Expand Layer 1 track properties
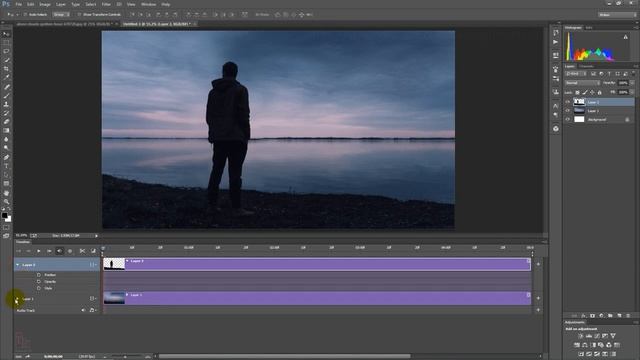The image size is (640, 360). (x=18, y=299)
